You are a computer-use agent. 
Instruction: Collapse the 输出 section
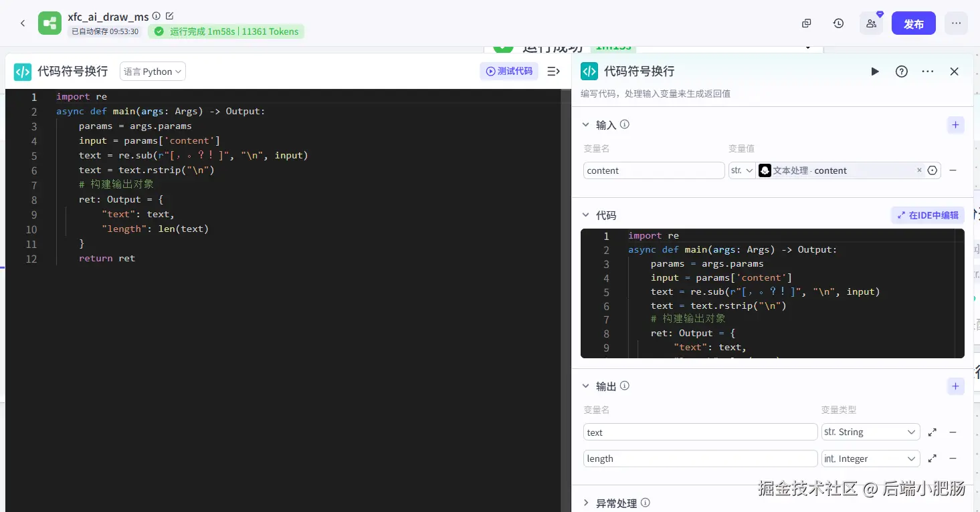(x=585, y=386)
